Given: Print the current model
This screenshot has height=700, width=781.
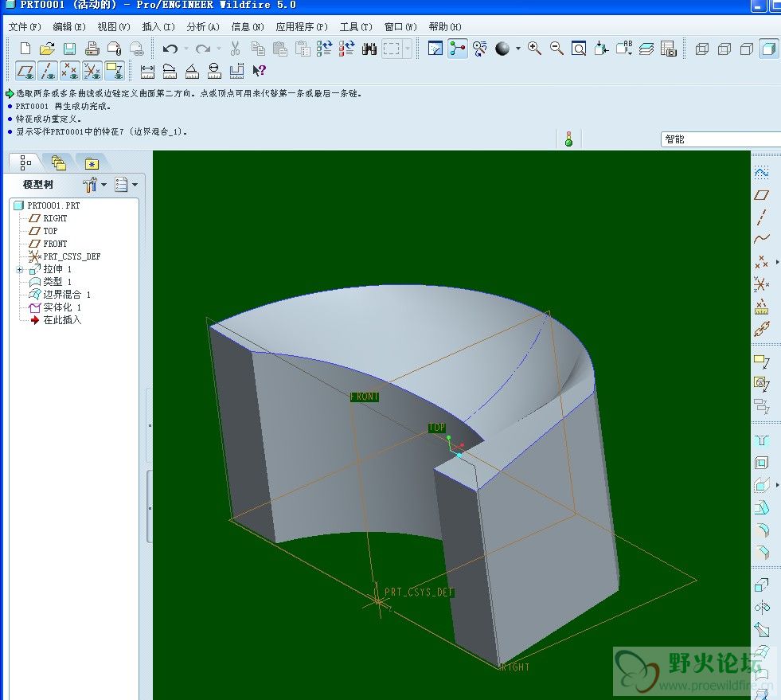Looking at the screenshot, I should [92, 49].
